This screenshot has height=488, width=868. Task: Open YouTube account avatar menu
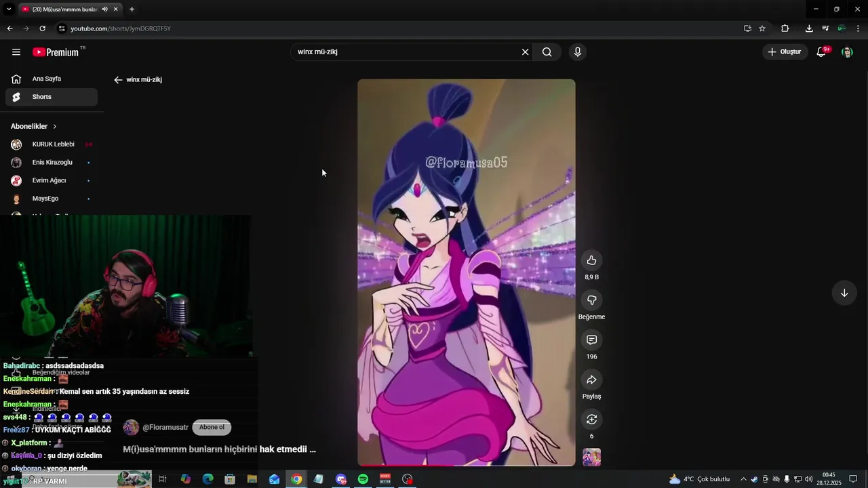[847, 52]
